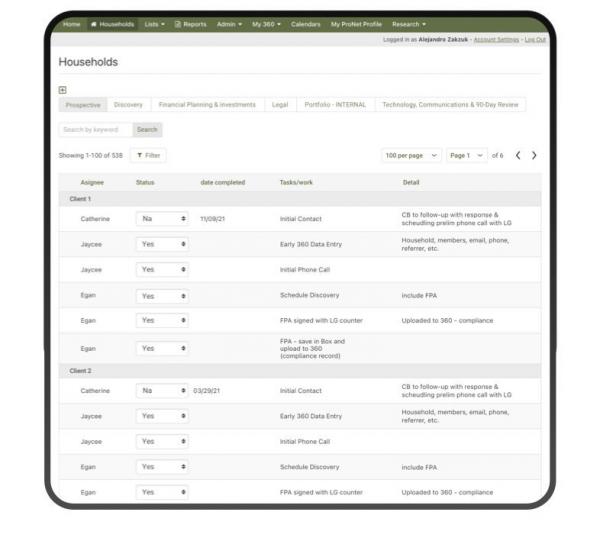This screenshot has width=600, height=541.
Task: Focus the Search by keyword field
Action: [x=96, y=130]
